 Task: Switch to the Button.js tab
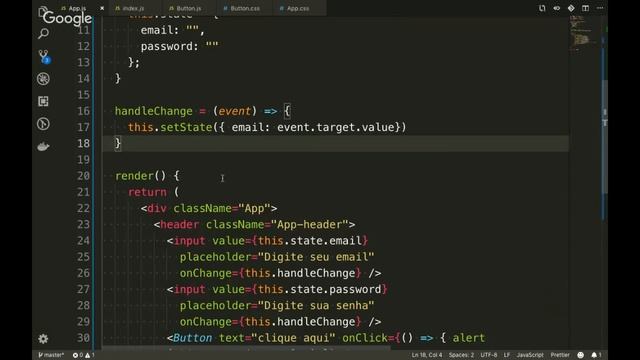(x=189, y=8)
